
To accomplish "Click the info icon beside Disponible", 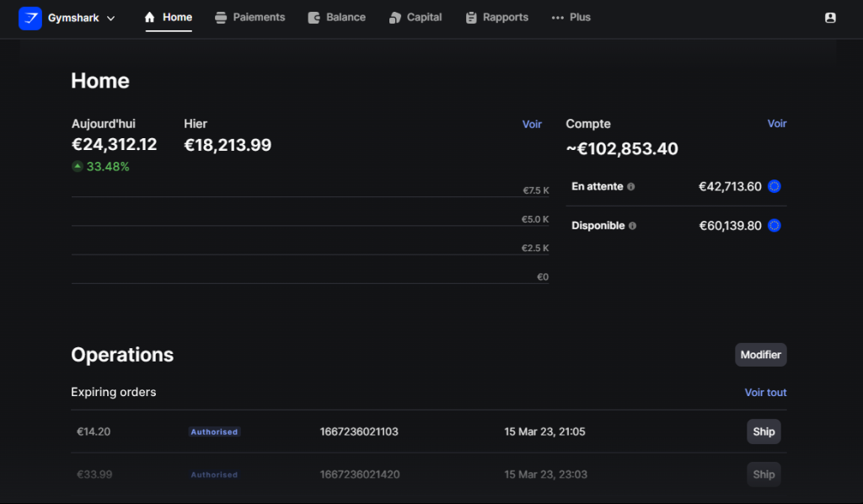I will pos(633,226).
